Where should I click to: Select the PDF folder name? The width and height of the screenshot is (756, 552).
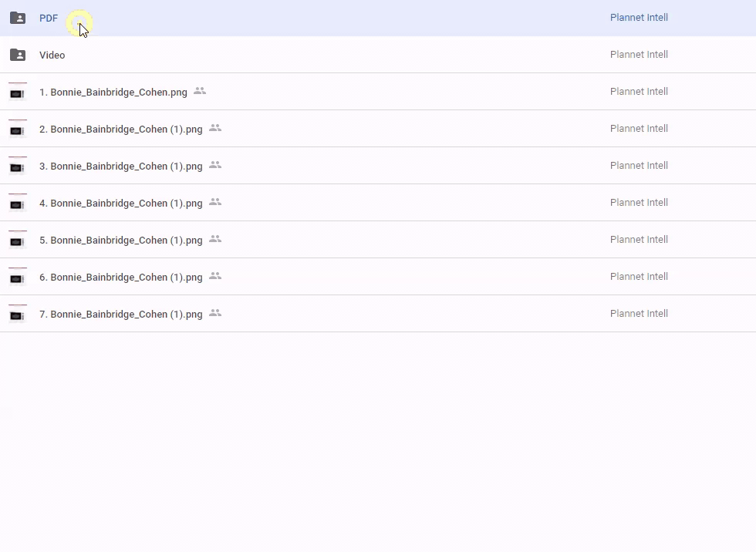(49, 18)
